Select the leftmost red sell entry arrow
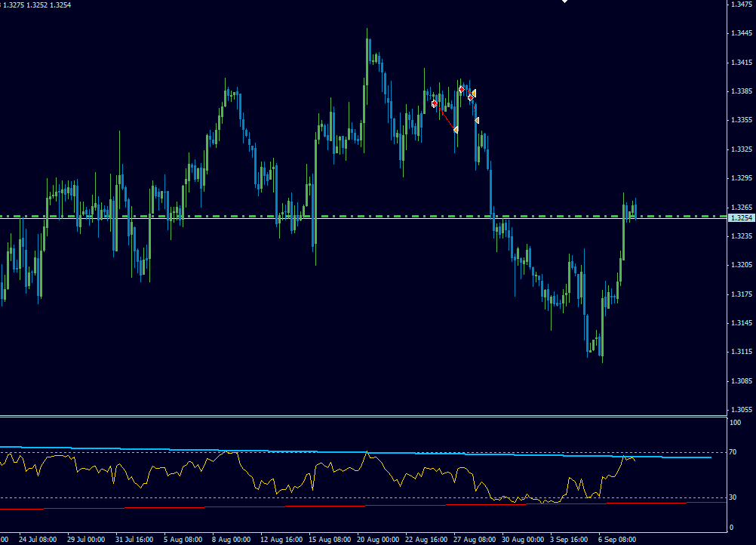 pyautogui.click(x=435, y=103)
